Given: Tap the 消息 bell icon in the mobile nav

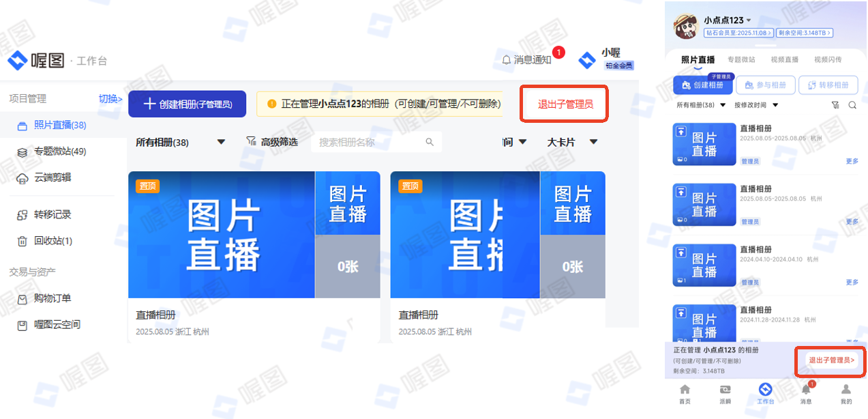Looking at the screenshot, I should [x=805, y=389].
